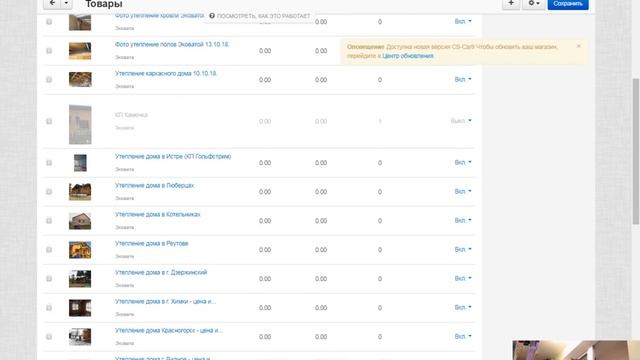Check Утепление дома в Реутове checkbox
Viewport: 640px width, 360px height.
tap(49, 250)
